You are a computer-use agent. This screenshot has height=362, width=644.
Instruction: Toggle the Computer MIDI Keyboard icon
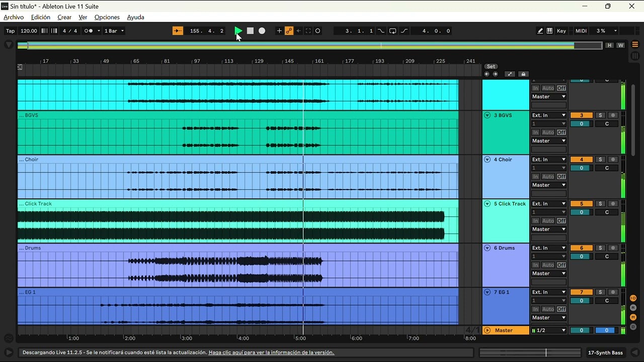pyautogui.click(x=549, y=31)
